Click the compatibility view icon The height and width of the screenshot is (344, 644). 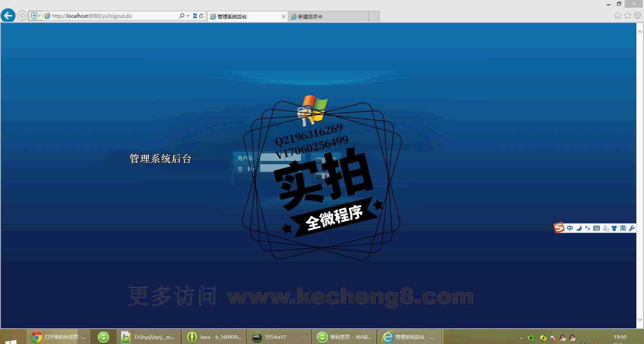pos(195,16)
